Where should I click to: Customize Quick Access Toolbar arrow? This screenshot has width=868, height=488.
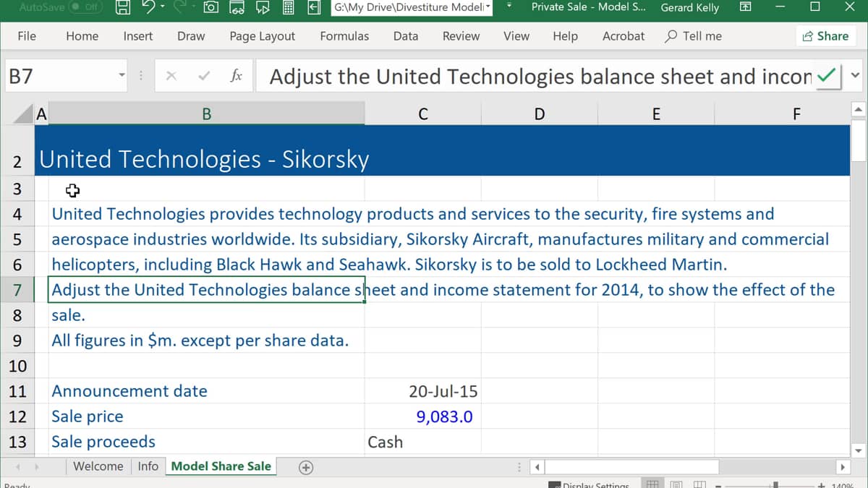(x=509, y=7)
